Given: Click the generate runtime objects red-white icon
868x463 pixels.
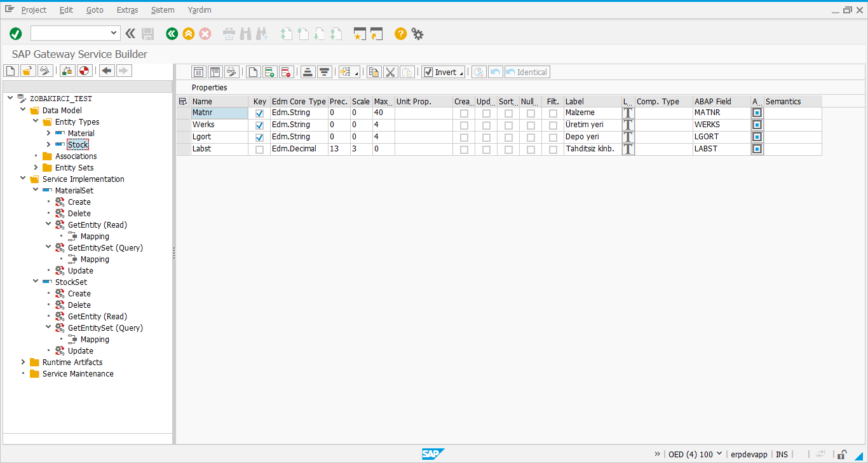Looking at the screenshot, I should pyautogui.click(x=85, y=71).
